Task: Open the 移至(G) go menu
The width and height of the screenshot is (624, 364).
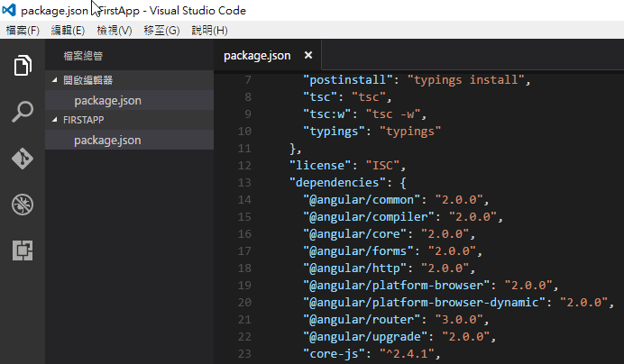Action: click(161, 31)
